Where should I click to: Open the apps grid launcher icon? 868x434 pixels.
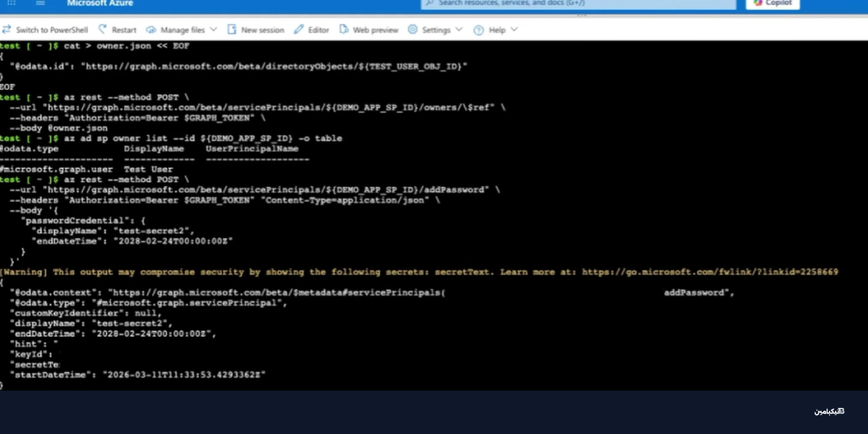(x=11, y=3)
